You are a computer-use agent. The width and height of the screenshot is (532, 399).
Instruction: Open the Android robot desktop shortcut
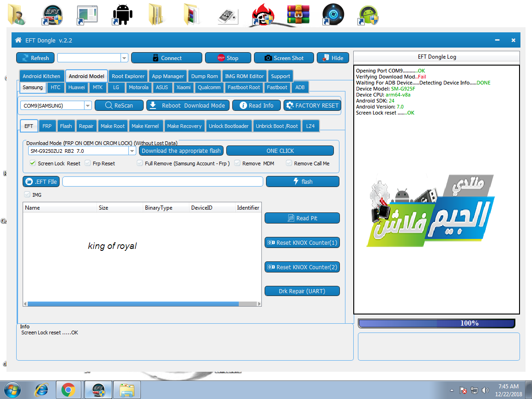point(122,16)
